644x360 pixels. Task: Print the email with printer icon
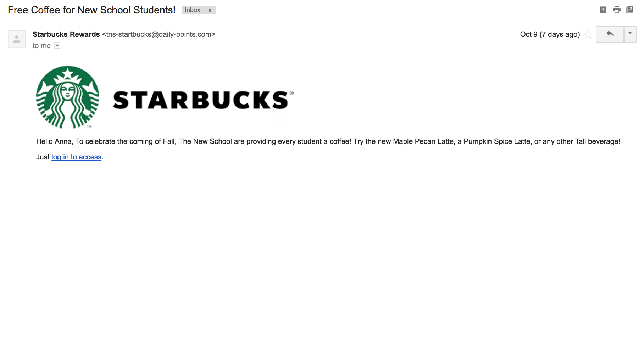617,10
